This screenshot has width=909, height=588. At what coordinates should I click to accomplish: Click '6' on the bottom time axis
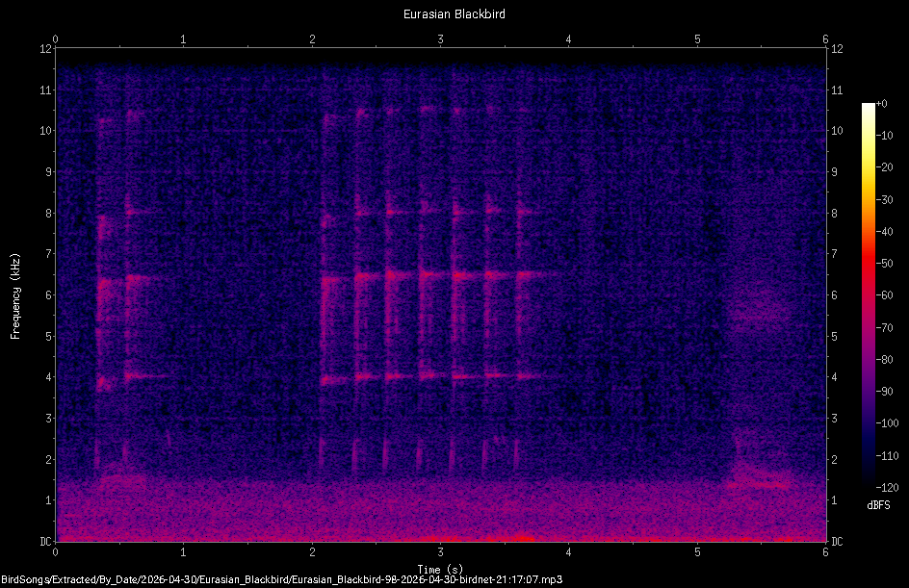tap(825, 552)
